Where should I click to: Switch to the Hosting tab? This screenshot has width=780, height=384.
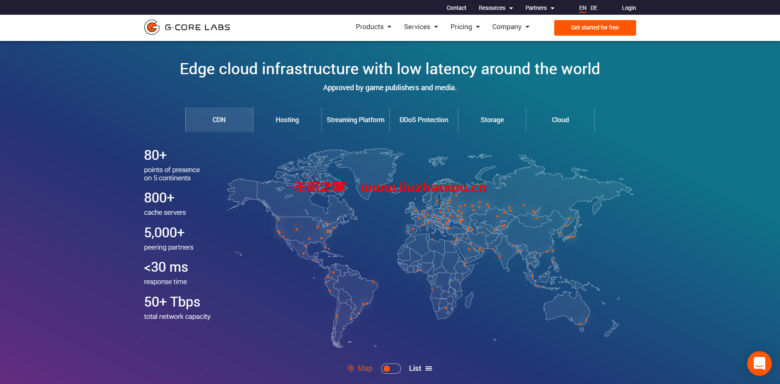click(288, 120)
